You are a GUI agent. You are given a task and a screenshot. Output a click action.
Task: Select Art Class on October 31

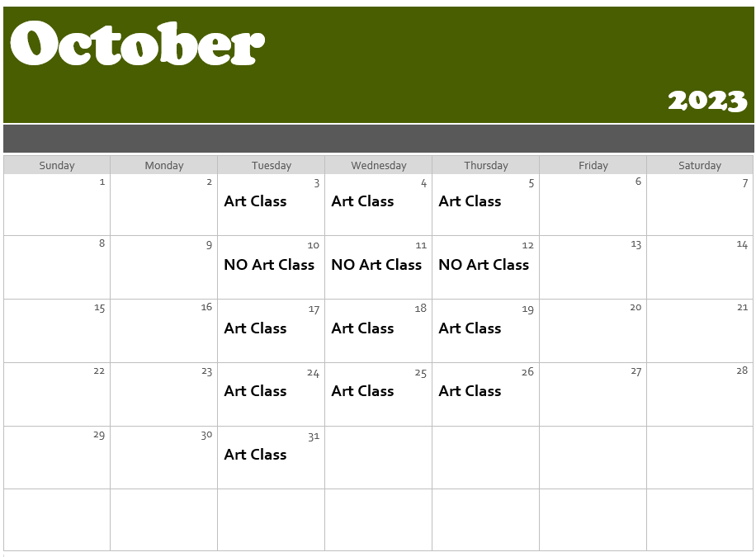coord(255,455)
